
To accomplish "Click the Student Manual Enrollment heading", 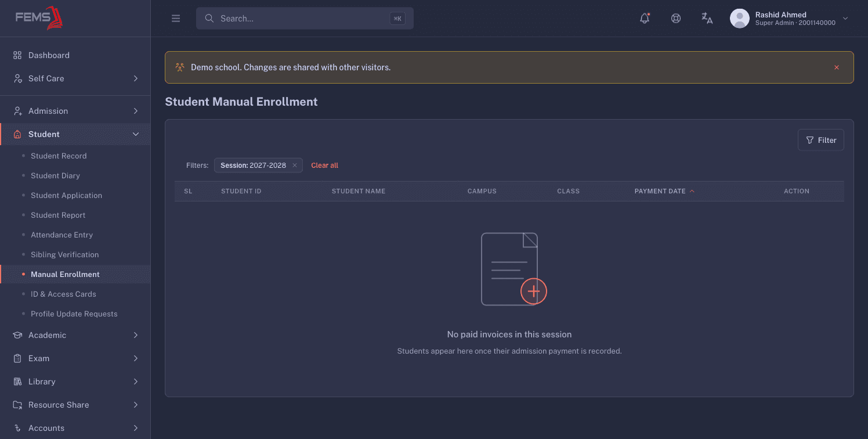I will coord(241,102).
